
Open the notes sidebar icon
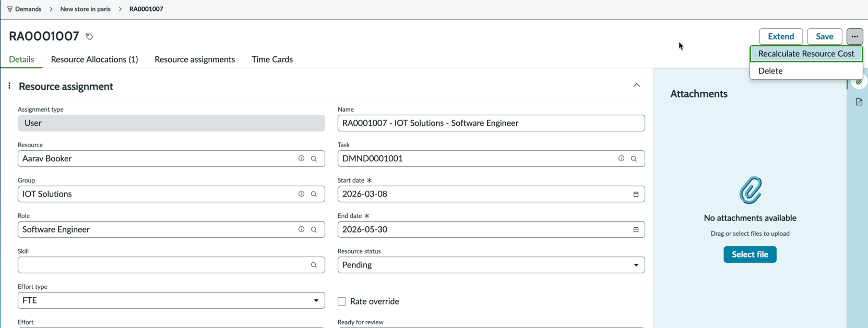[859, 102]
